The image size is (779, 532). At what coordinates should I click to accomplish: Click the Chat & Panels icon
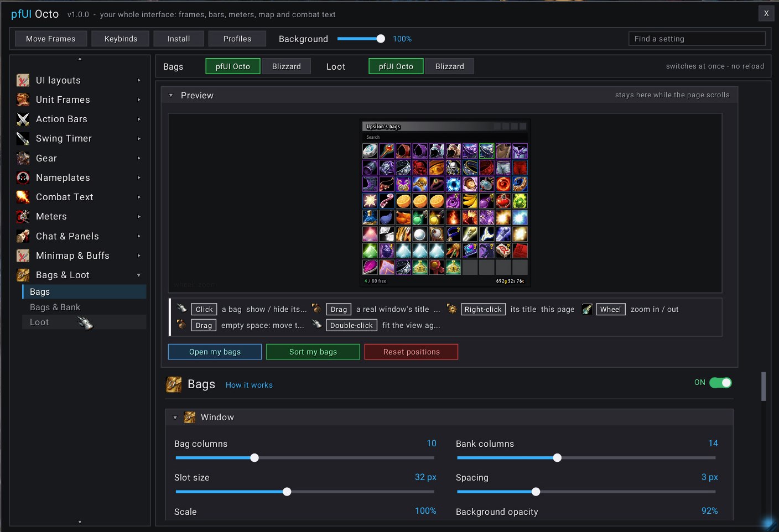pos(23,236)
